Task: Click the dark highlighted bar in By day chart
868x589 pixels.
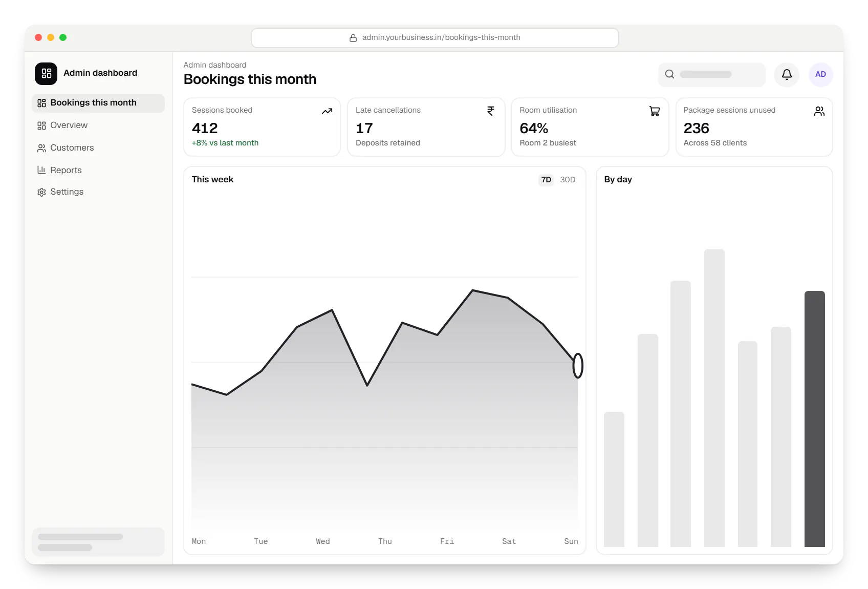Action: pyautogui.click(x=814, y=419)
